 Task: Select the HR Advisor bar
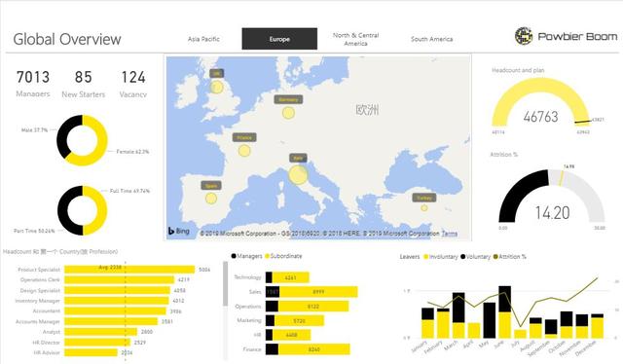click(91, 352)
